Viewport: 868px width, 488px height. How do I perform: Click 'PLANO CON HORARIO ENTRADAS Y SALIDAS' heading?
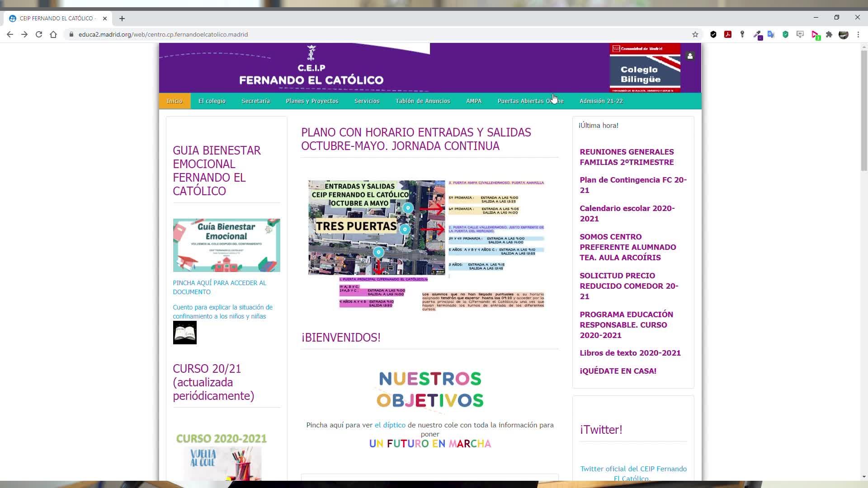coord(416,139)
